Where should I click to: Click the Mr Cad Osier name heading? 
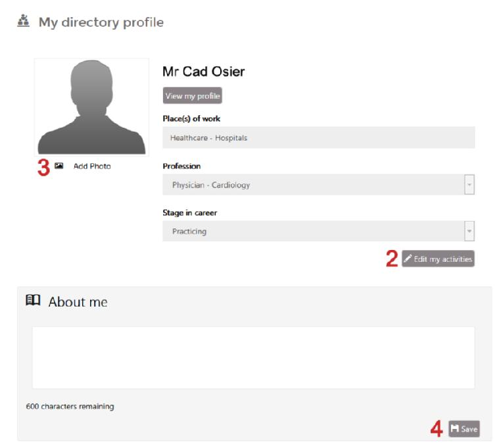coord(203,72)
